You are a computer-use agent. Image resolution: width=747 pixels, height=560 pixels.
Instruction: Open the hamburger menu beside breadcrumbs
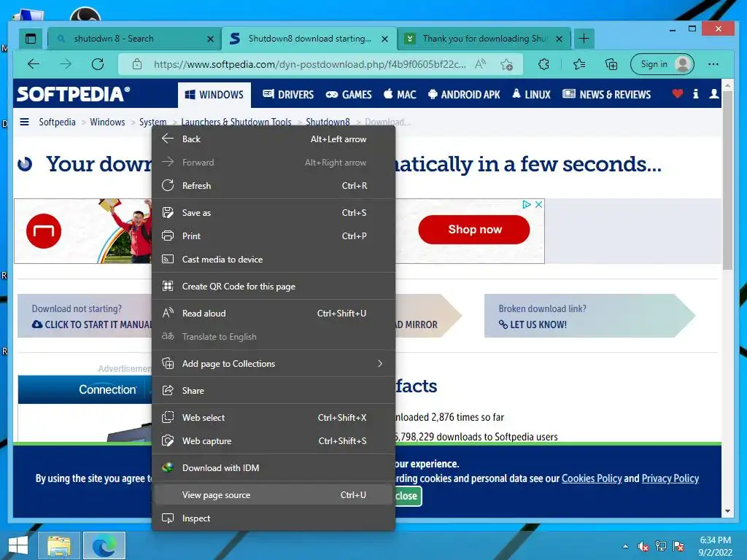click(x=24, y=122)
